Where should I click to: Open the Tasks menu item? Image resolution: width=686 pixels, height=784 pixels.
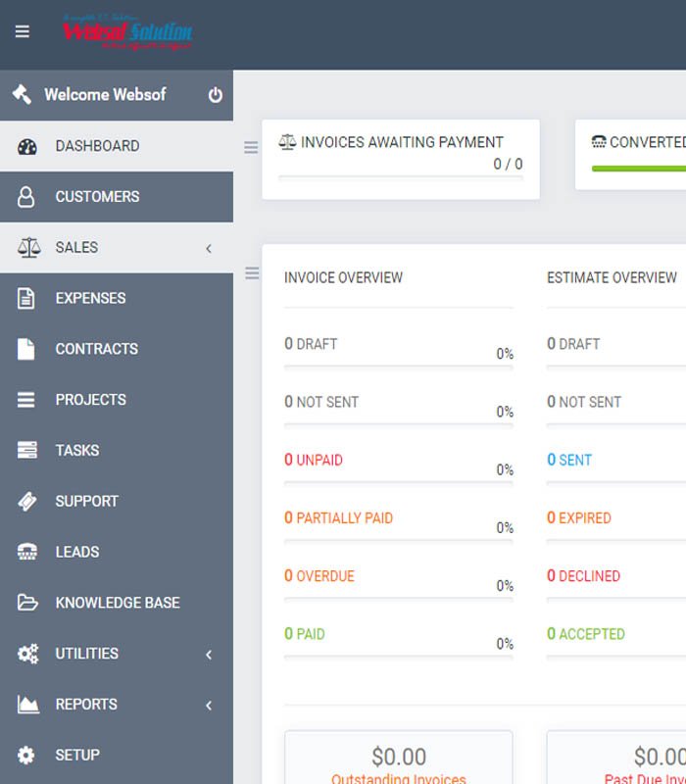click(117, 450)
